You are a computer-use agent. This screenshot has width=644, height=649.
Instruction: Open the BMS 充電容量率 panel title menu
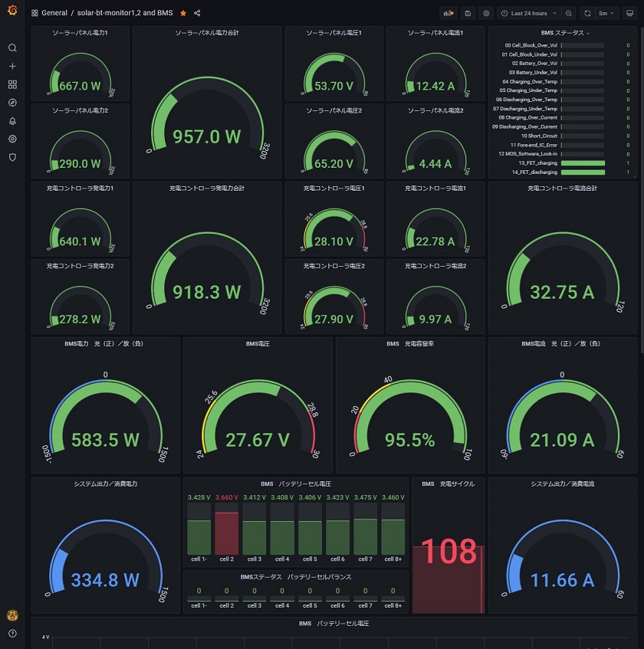(410, 343)
